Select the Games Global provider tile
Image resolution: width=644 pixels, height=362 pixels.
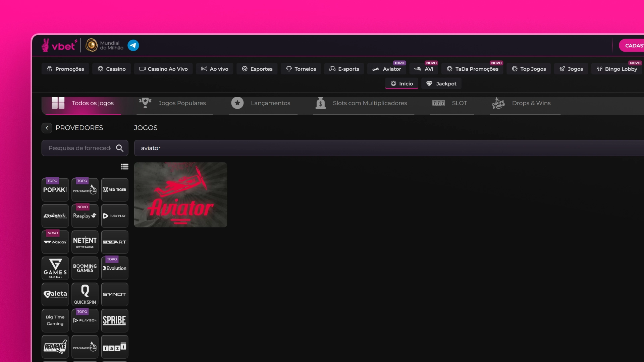55,268
